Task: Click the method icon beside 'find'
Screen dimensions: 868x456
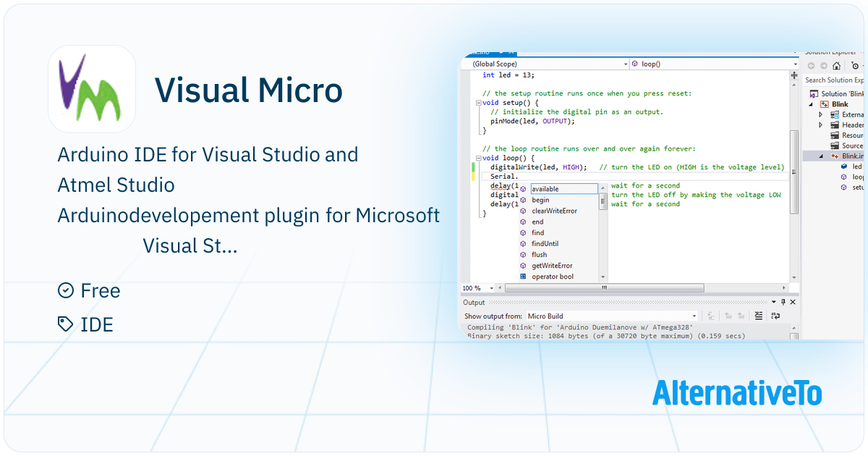Action: (524, 232)
